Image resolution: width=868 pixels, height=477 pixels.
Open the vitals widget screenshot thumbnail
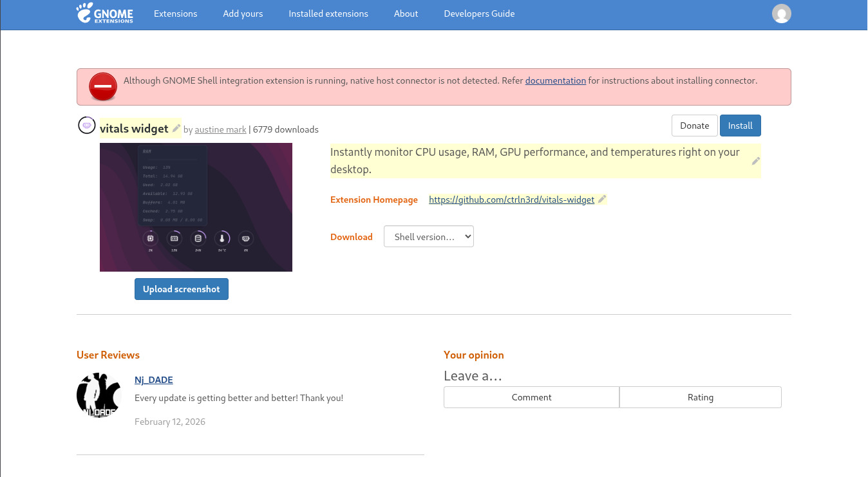196,207
